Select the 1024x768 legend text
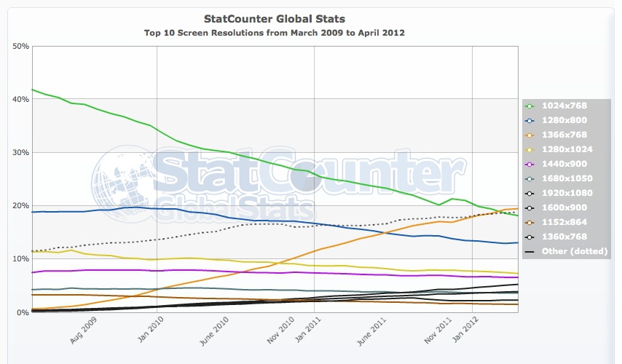 [564, 106]
